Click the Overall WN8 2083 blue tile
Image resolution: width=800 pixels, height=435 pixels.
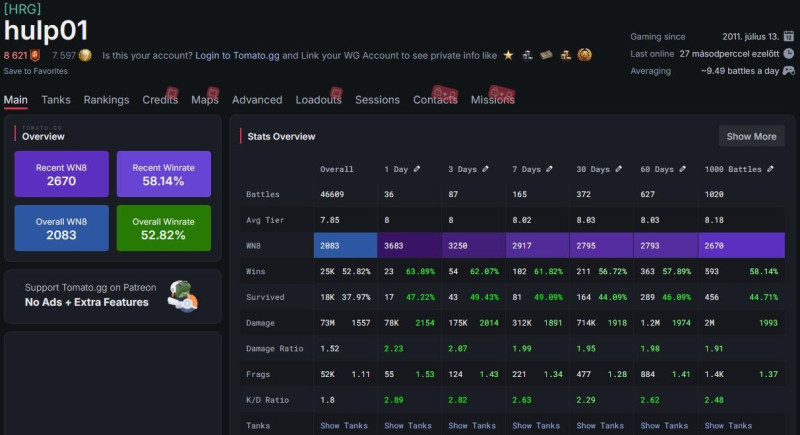point(62,228)
